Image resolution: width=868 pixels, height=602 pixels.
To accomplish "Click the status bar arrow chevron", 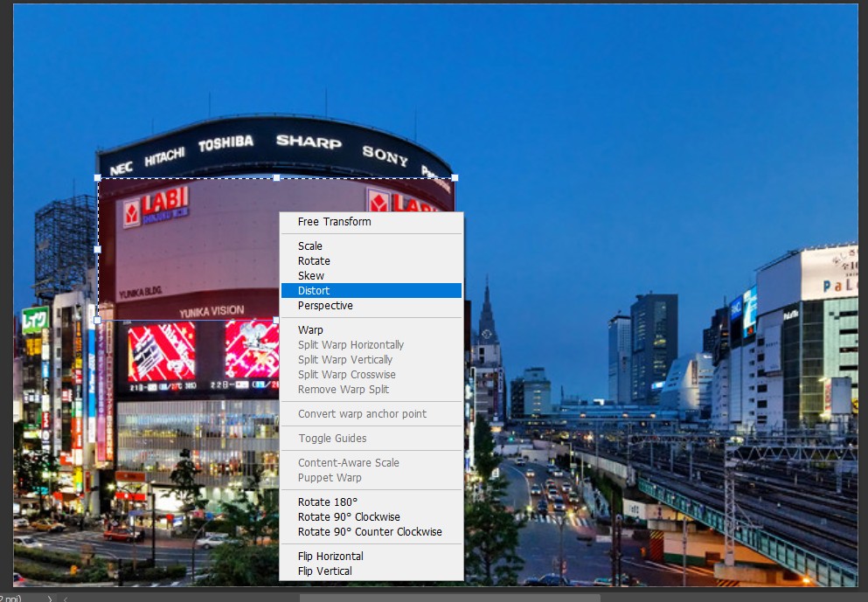I will pos(49,599).
